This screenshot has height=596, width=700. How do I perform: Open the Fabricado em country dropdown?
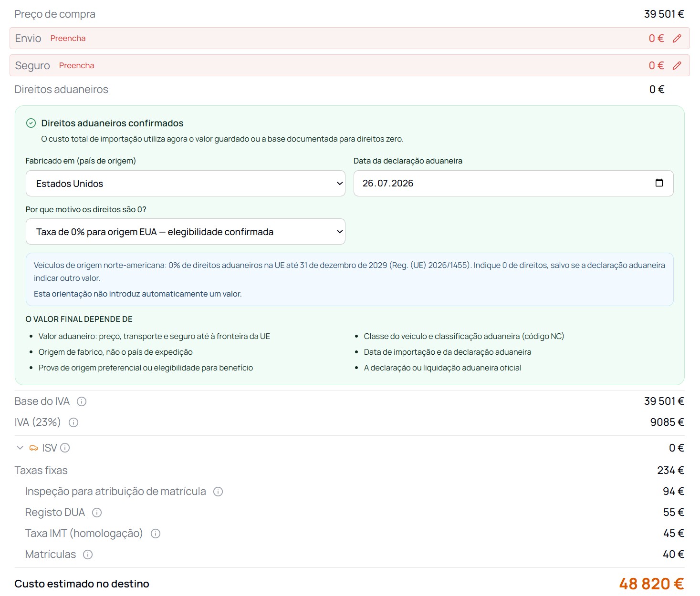click(186, 184)
